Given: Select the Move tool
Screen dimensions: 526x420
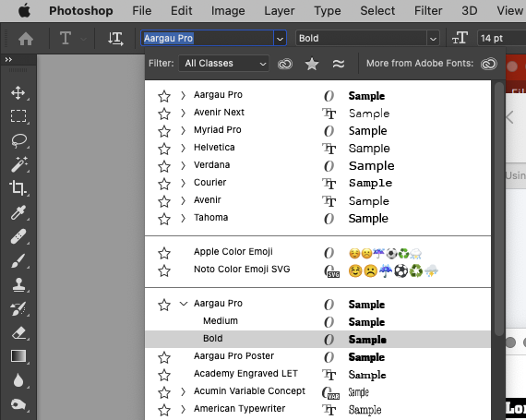Looking at the screenshot, I should point(18,93).
